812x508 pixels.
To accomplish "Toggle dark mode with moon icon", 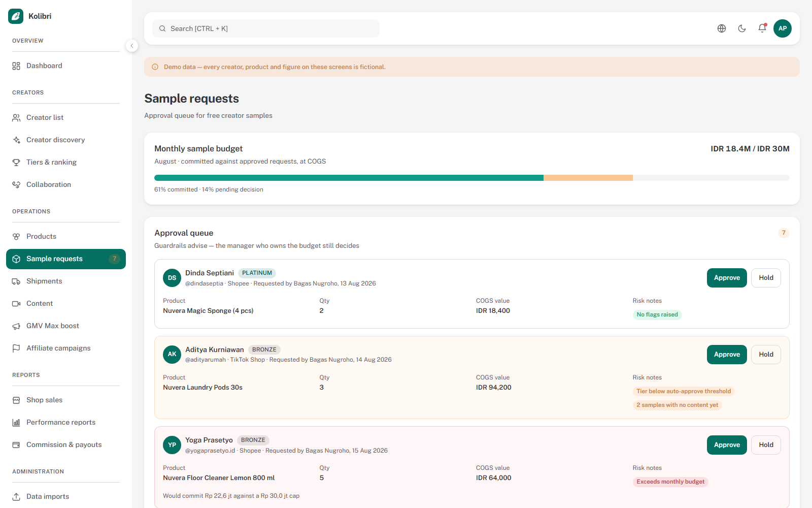I will (742, 28).
